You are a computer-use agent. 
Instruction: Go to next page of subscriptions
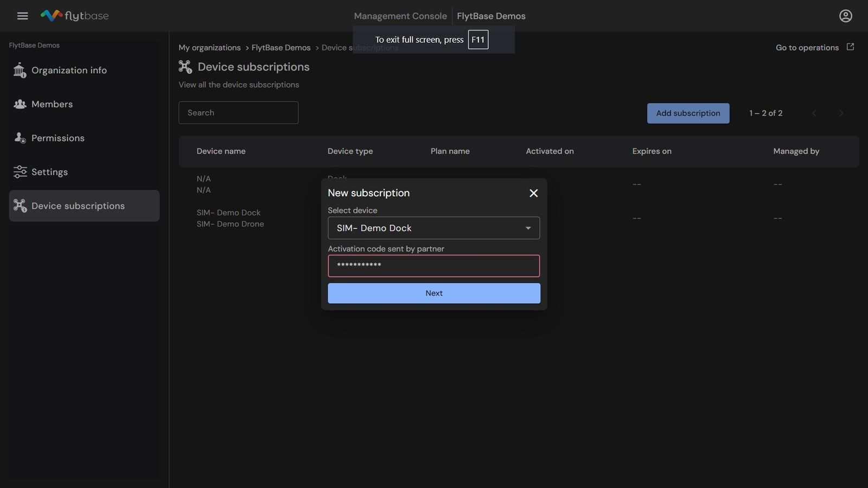point(841,113)
